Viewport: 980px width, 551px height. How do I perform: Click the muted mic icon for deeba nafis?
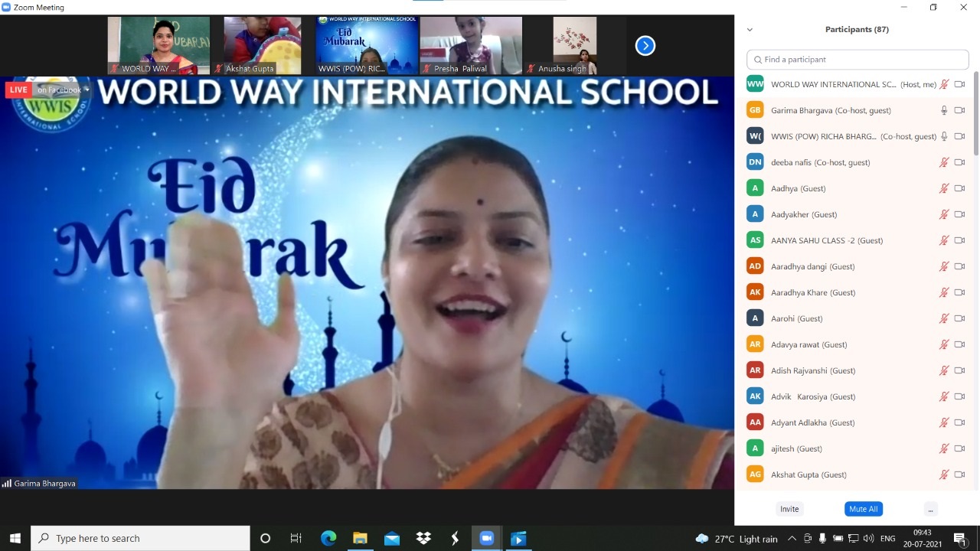click(x=944, y=162)
